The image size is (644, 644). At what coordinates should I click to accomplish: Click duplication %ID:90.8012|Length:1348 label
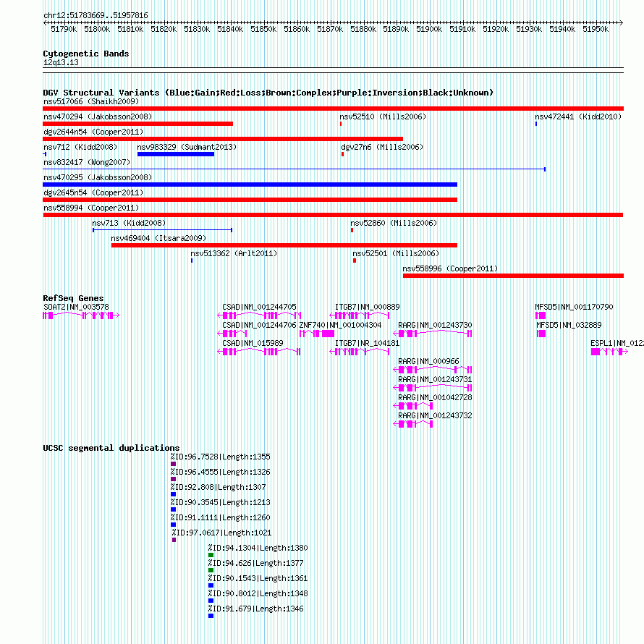click(x=258, y=593)
